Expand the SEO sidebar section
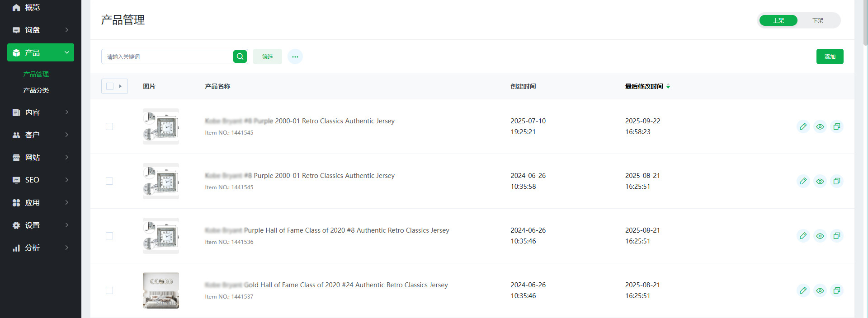 (41, 180)
